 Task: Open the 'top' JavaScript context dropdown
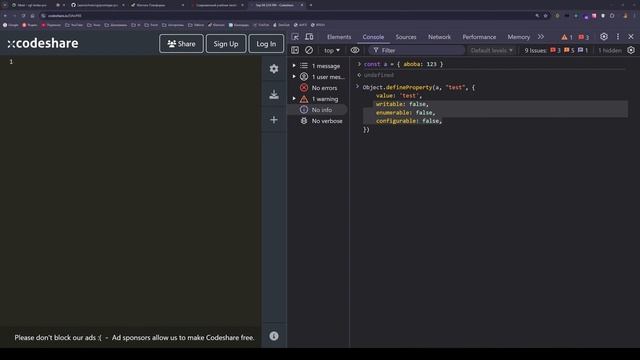[332, 50]
